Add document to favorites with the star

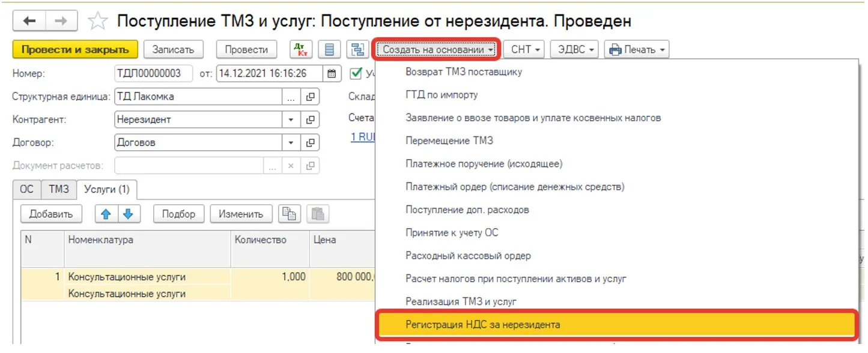pos(97,22)
